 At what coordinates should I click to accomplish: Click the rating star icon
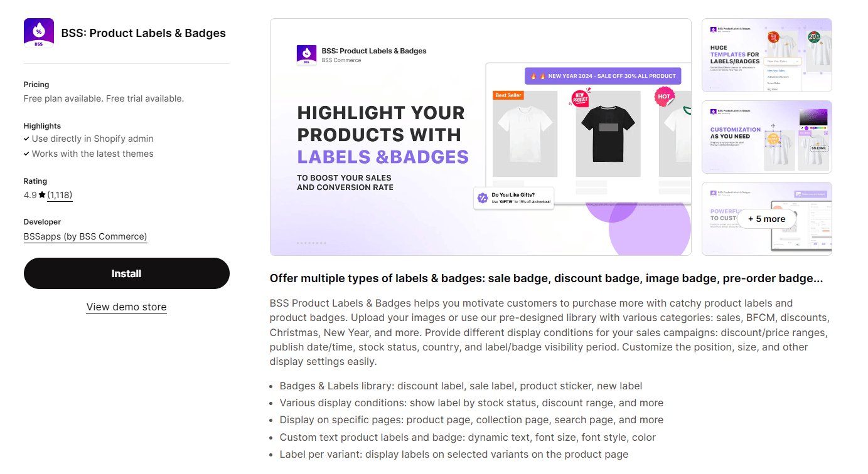pyautogui.click(x=42, y=195)
